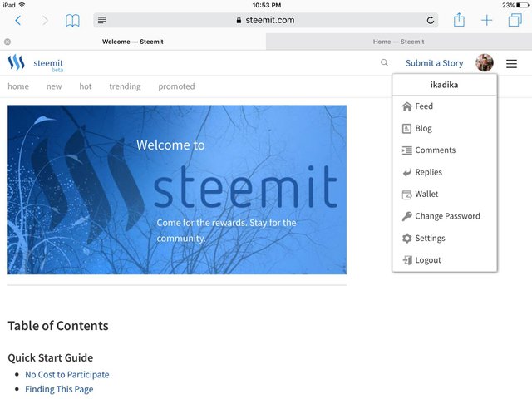The width and height of the screenshot is (532, 399).
Task: Open the hot posts section
Action: pyautogui.click(x=86, y=86)
